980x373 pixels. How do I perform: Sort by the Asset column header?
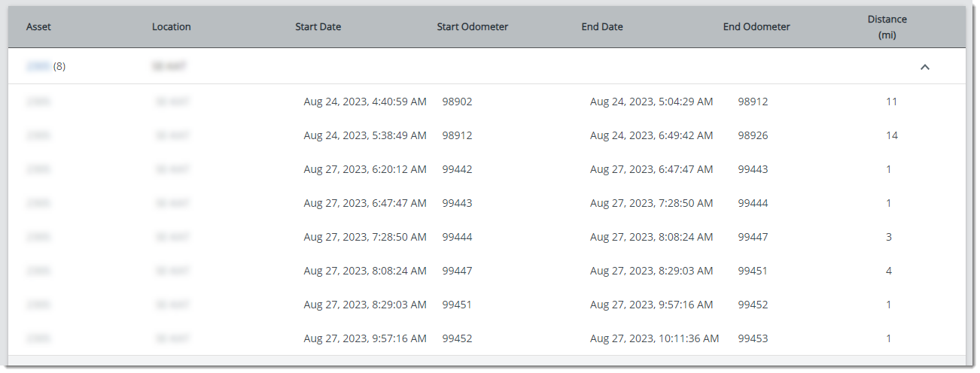point(38,26)
